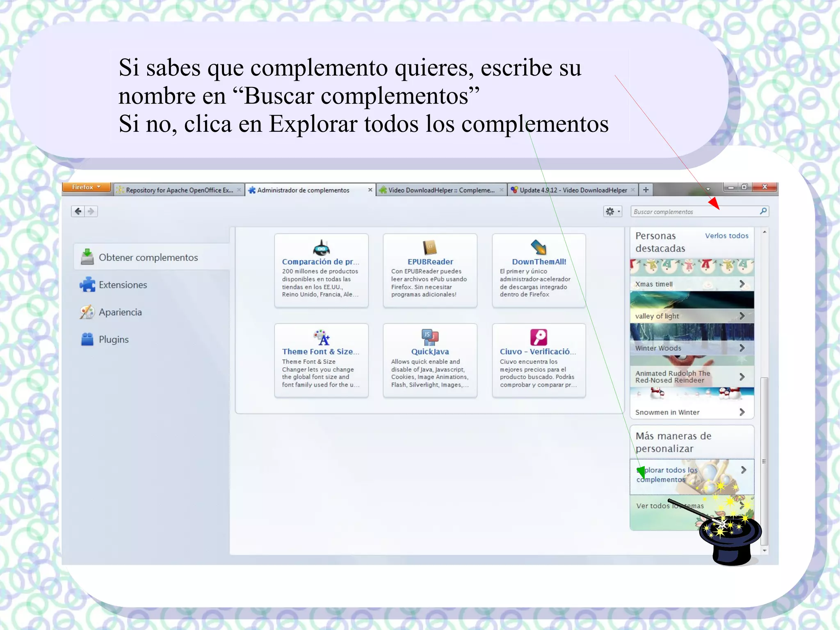Click the Apariencia paintbrush icon
Viewport: 840px width, 630px height.
tap(87, 312)
